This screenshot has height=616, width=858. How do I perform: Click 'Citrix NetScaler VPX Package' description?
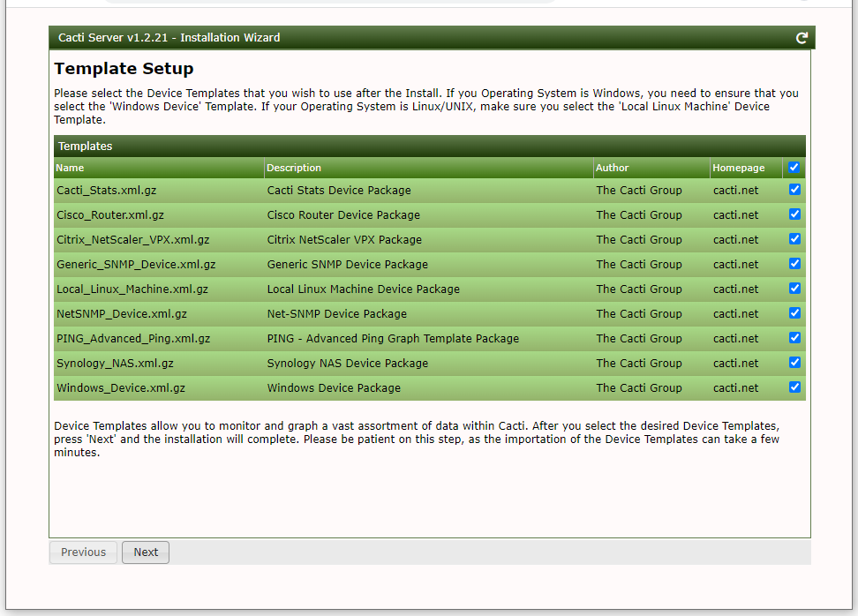click(344, 240)
